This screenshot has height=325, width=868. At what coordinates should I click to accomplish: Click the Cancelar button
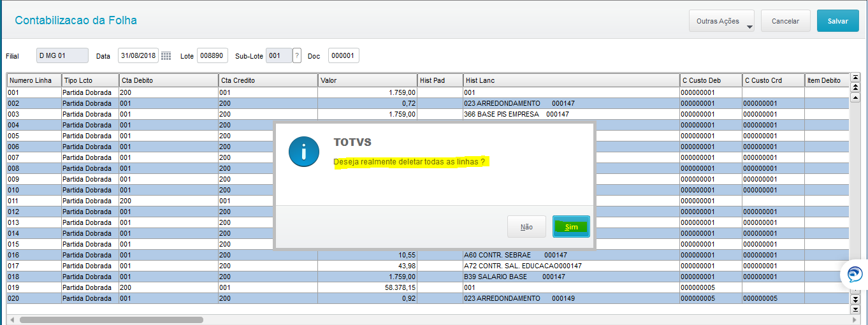click(785, 21)
